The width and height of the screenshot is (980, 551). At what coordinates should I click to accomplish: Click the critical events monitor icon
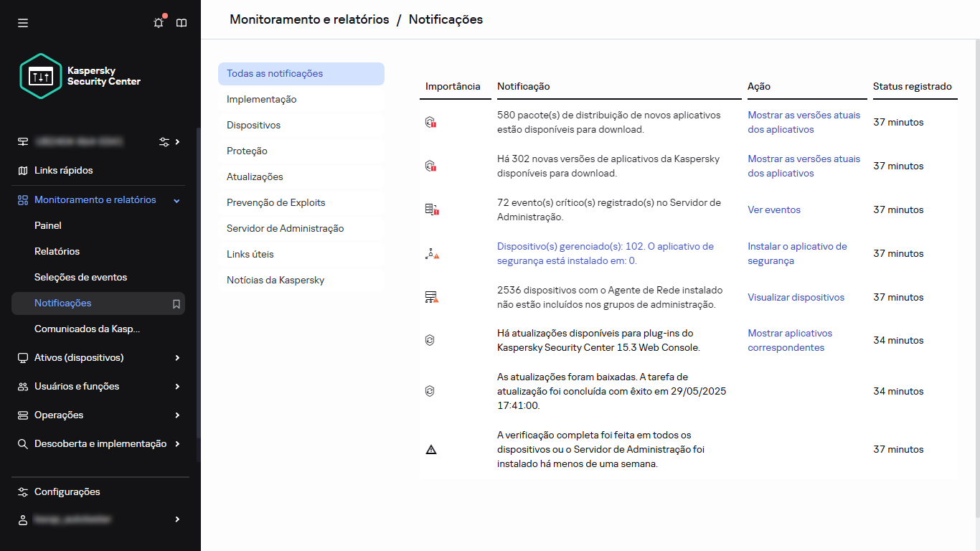click(x=432, y=209)
